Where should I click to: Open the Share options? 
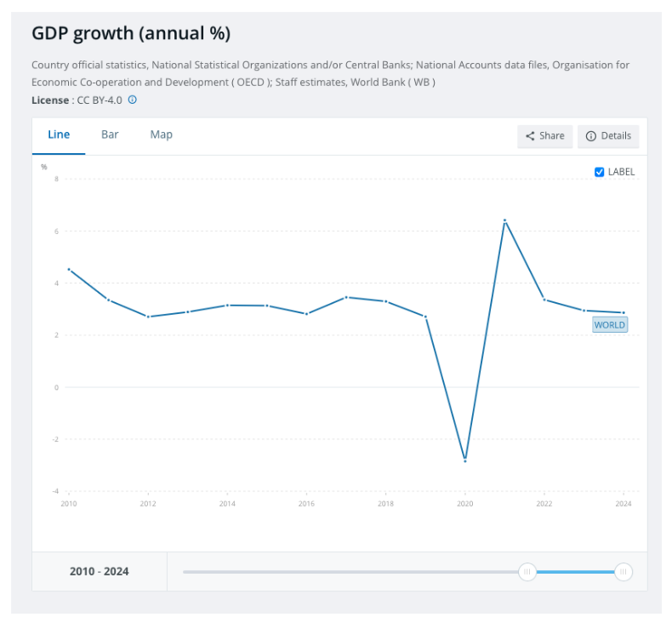tap(544, 136)
